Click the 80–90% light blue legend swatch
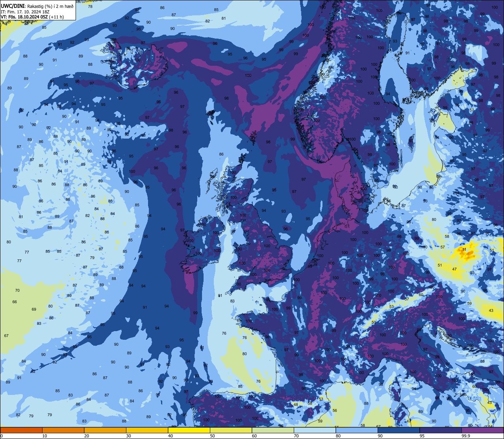 [357, 430]
